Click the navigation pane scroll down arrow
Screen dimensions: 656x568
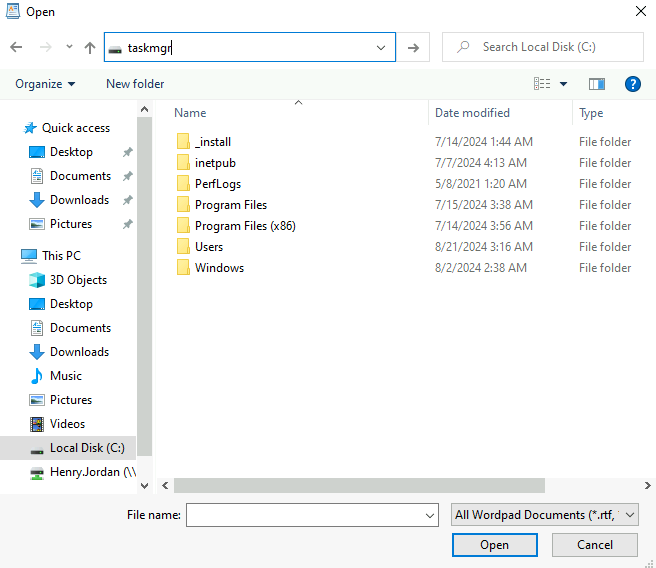point(144,486)
